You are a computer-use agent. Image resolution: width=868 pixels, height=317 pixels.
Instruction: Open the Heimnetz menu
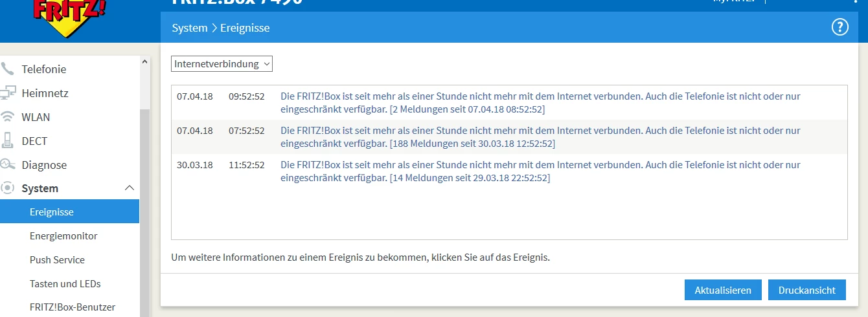point(45,93)
